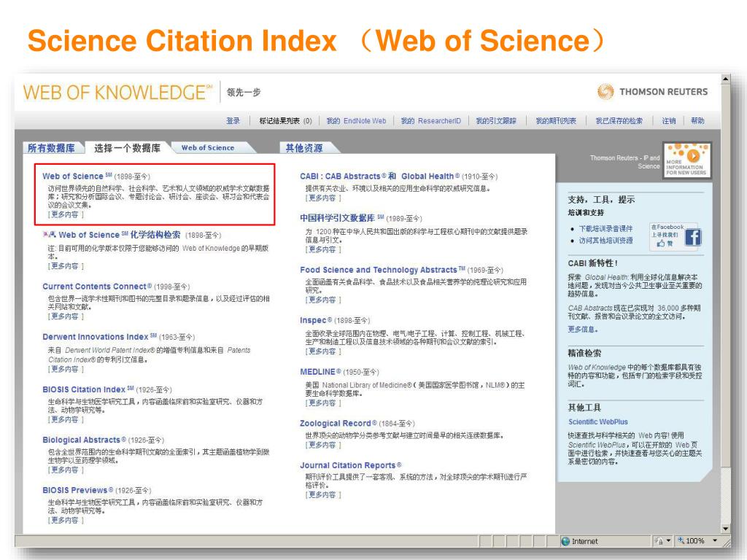
Task: Click 更多信息 link in CABI 新特性 section
Action: [x=582, y=329]
